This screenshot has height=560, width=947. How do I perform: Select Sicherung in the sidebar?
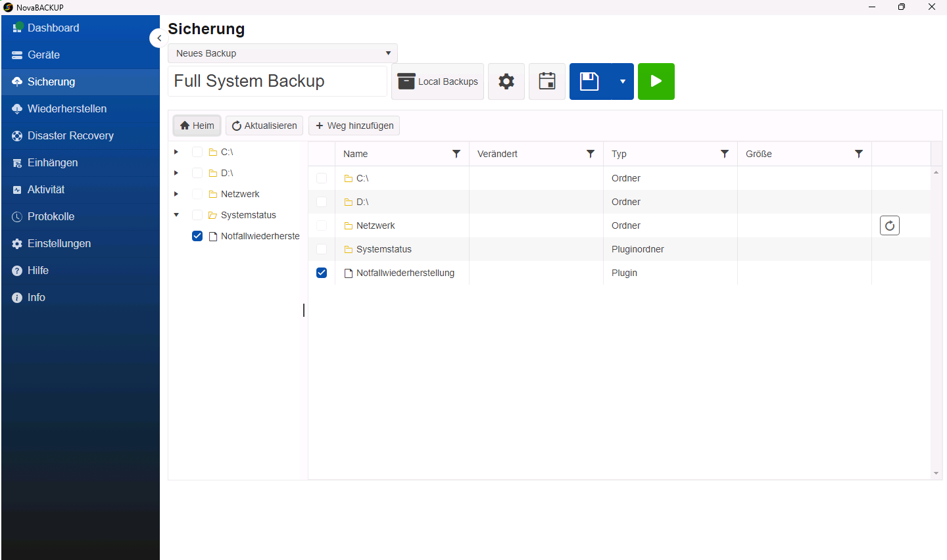tap(80, 82)
